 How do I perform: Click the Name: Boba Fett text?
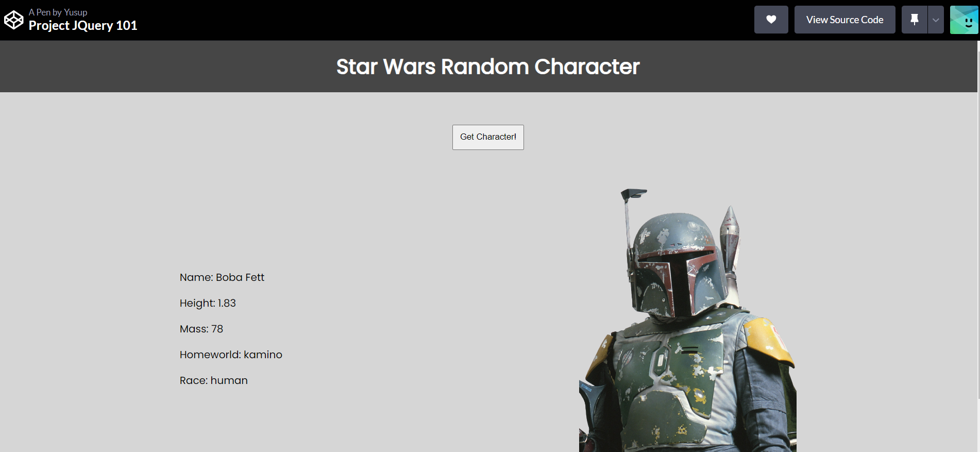click(x=222, y=277)
